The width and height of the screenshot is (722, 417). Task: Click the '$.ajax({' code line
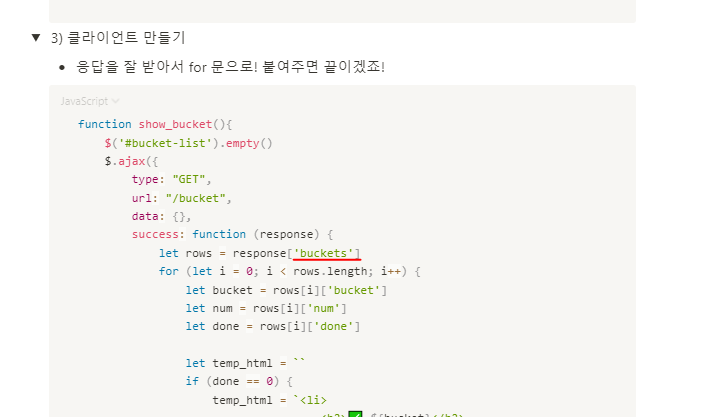[x=131, y=162]
